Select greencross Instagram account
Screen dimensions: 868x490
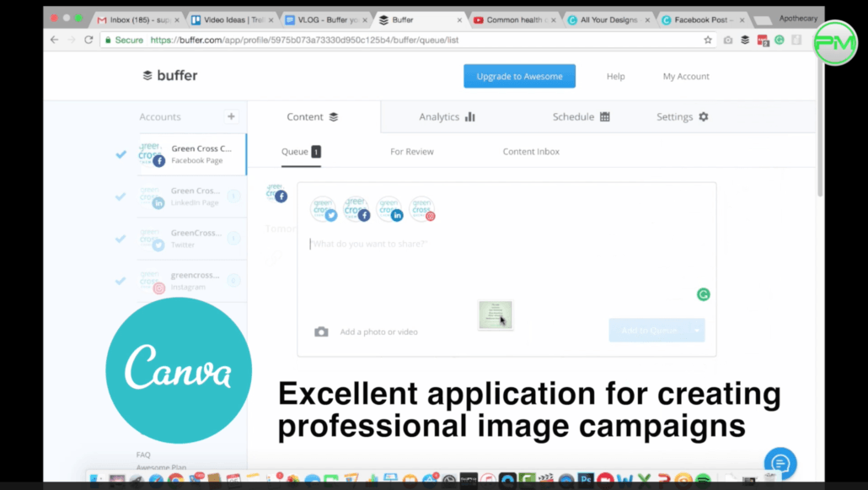(x=192, y=281)
